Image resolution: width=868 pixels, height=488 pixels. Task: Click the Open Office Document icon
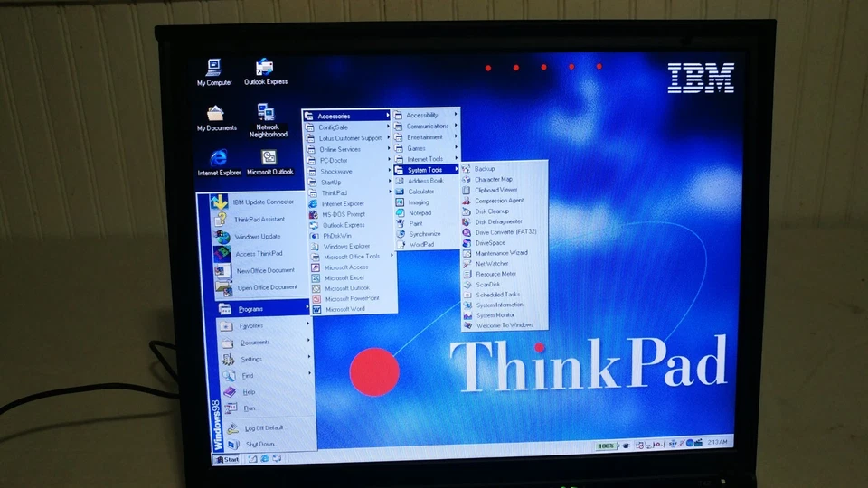223,287
